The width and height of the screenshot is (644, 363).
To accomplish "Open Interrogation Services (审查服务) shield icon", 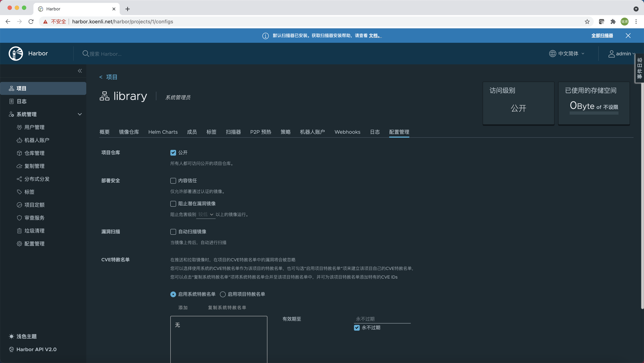I will 19,218.
